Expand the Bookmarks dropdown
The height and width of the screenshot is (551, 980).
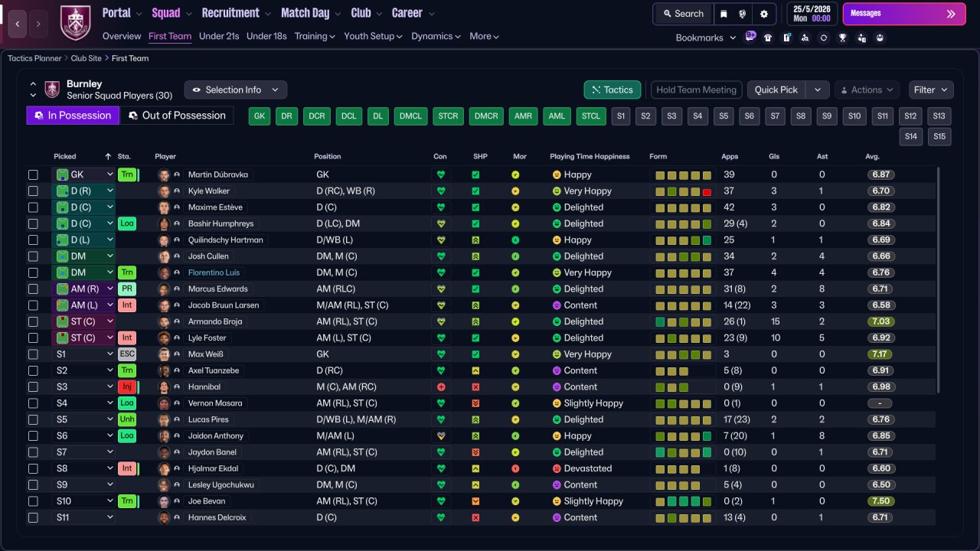[706, 37]
